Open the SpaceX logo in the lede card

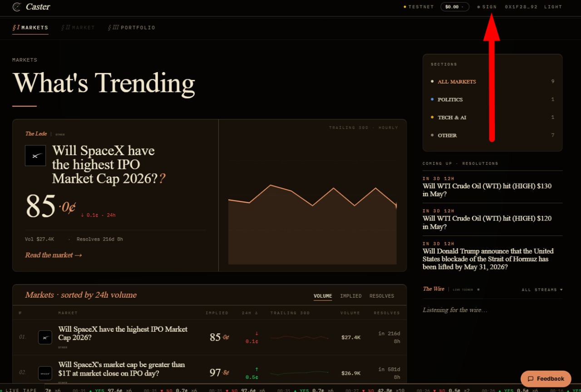[35, 156]
